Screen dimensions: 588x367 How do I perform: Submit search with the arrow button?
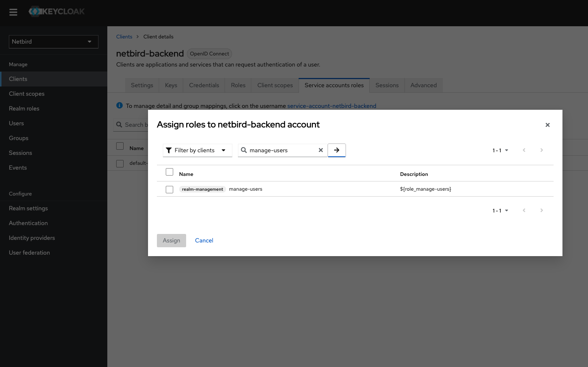[x=336, y=150]
